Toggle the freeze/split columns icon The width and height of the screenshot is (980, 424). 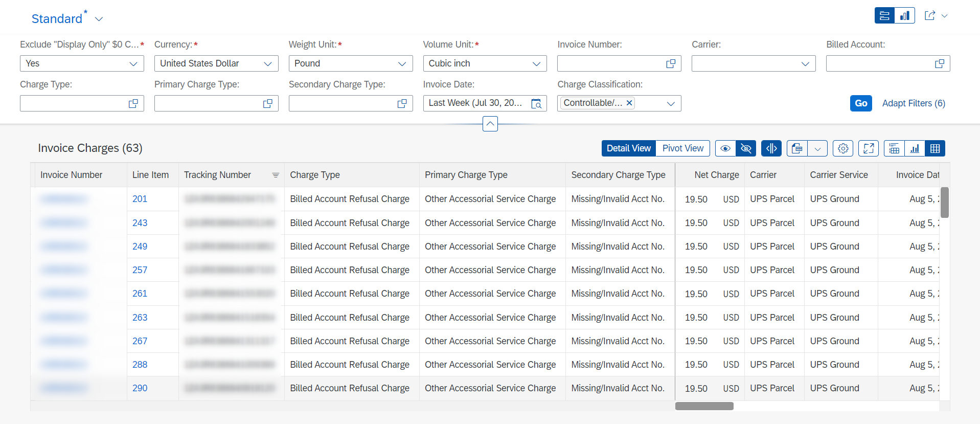coord(771,148)
